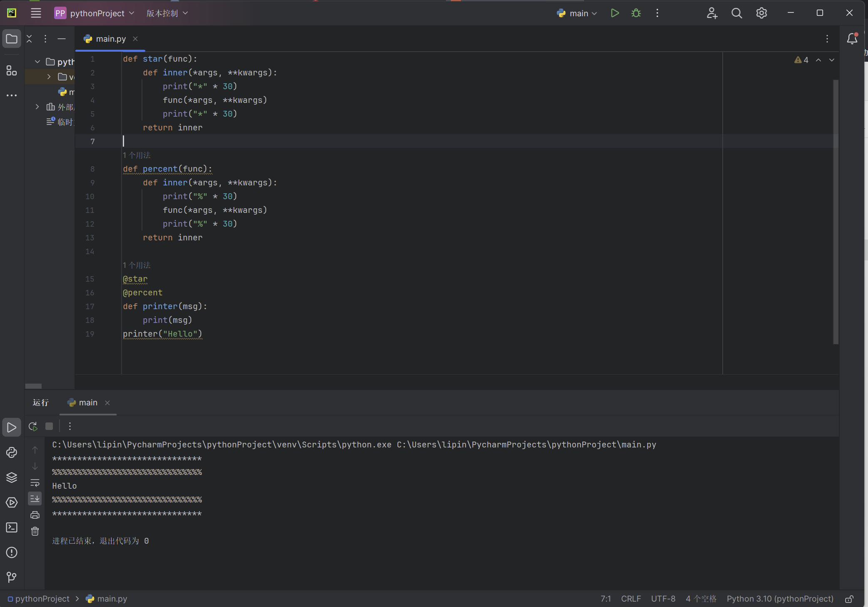This screenshot has width=868, height=607.
Task: Open the Run tool window icon
Action: pyautogui.click(x=12, y=427)
